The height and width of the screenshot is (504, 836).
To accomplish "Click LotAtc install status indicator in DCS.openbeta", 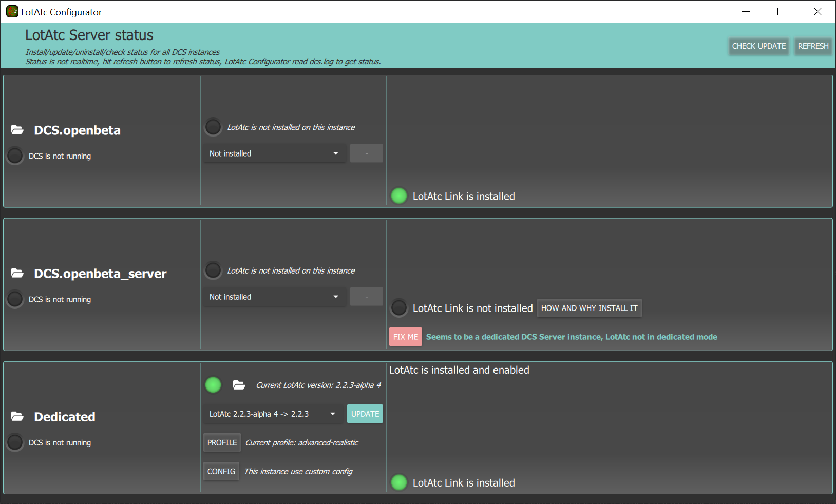I will (213, 127).
